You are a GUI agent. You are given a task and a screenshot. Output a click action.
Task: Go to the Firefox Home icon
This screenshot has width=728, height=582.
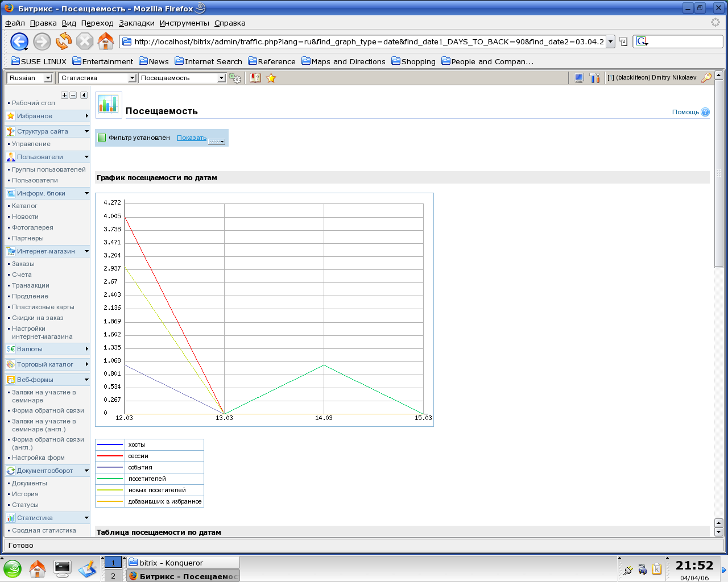pos(106,41)
